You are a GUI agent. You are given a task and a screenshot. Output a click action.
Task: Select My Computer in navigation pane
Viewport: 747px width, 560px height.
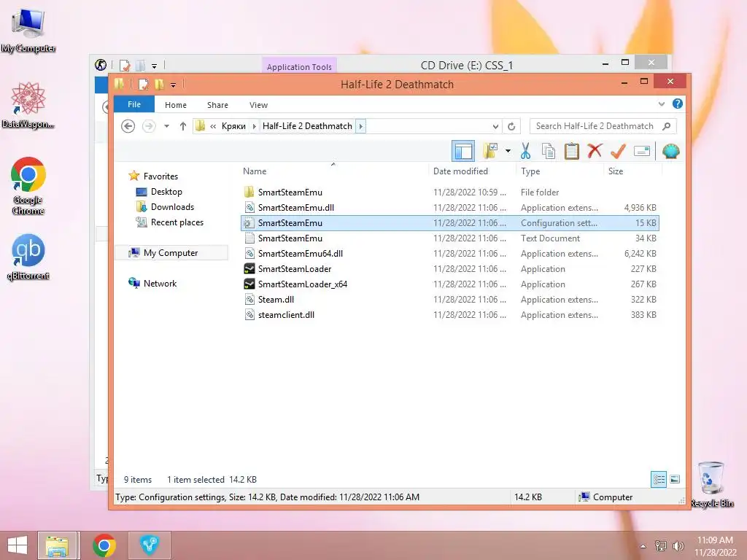pos(171,253)
